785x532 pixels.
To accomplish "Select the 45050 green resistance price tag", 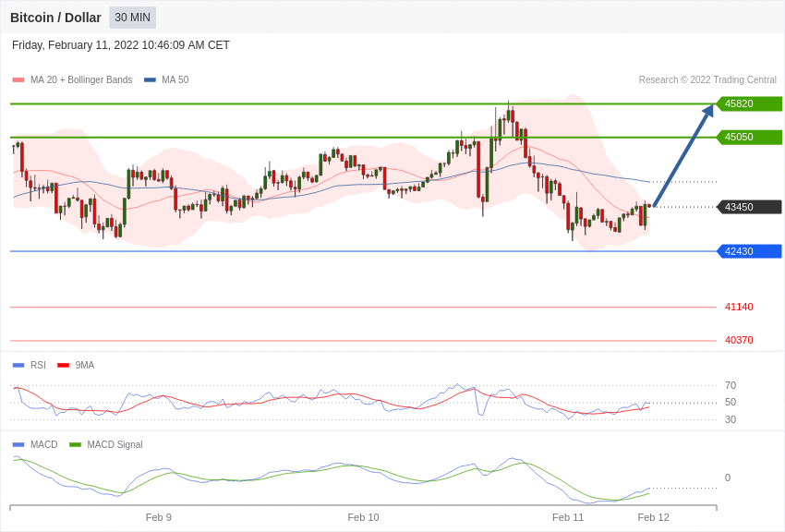I will (x=749, y=137).
